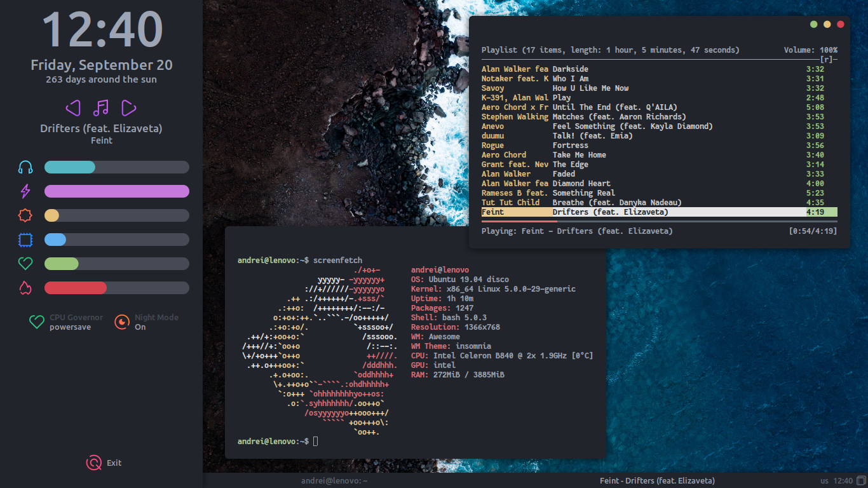The image size is (868, 488).
Task: Select Faded by Alan Walker
Action: tap(660, 174)
